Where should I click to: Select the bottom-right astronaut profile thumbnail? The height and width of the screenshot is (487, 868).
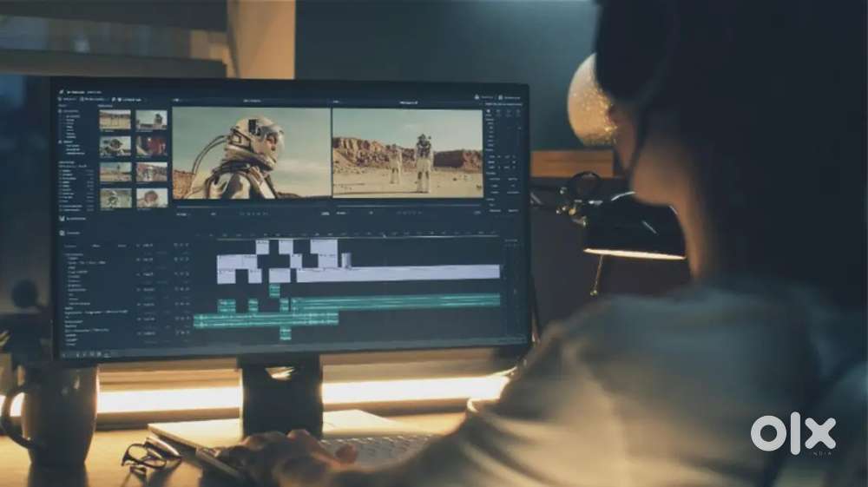(152, 198)
